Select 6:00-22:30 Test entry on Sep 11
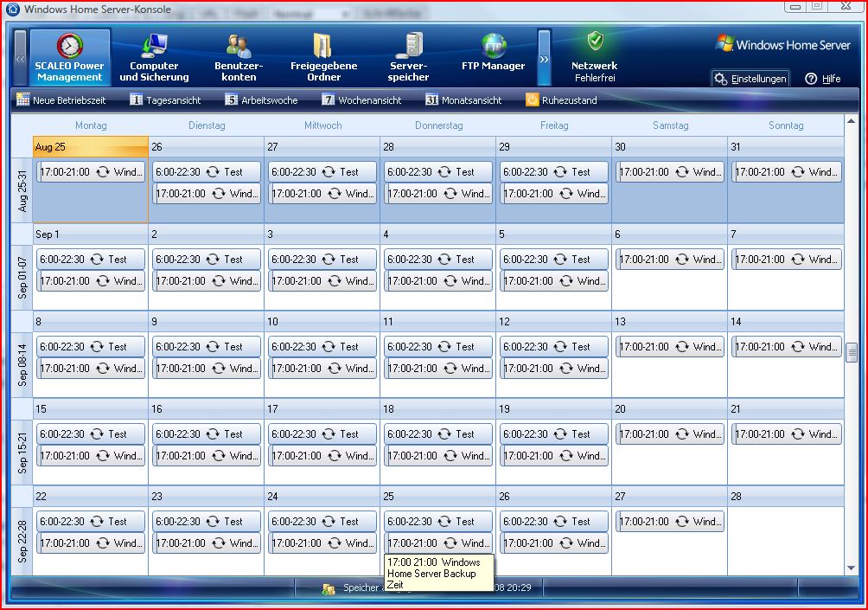The height and width of the screenshot is (610, 868). [437, 346]
